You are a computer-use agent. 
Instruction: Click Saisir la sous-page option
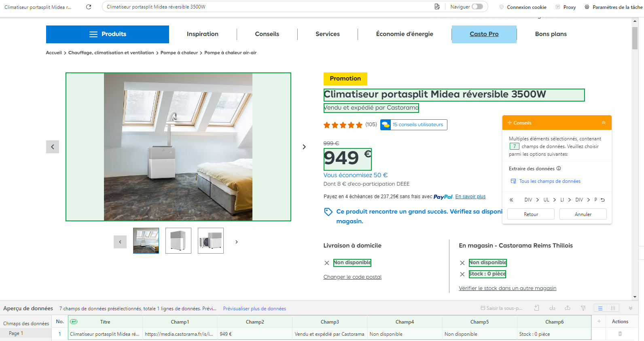click(502, 308)
